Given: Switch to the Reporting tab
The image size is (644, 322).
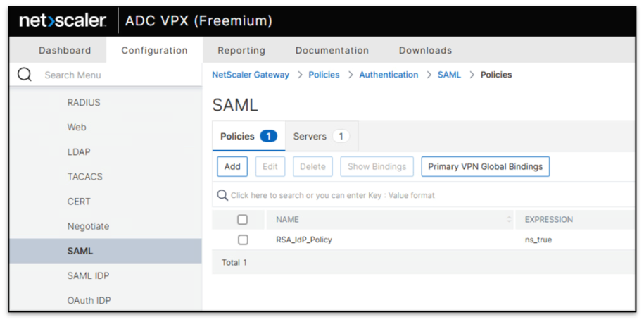Looking at the screenshot, I should (241, 51).
